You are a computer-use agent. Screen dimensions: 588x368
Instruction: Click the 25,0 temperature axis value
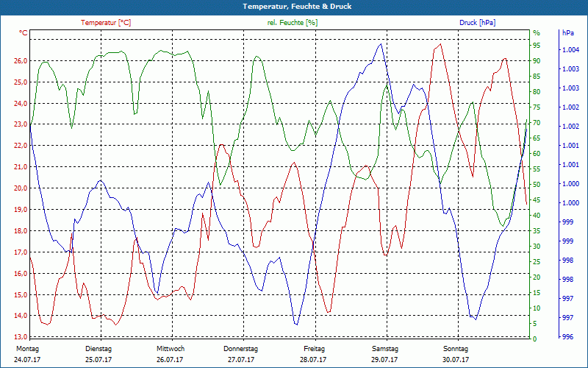coord(21,82)
